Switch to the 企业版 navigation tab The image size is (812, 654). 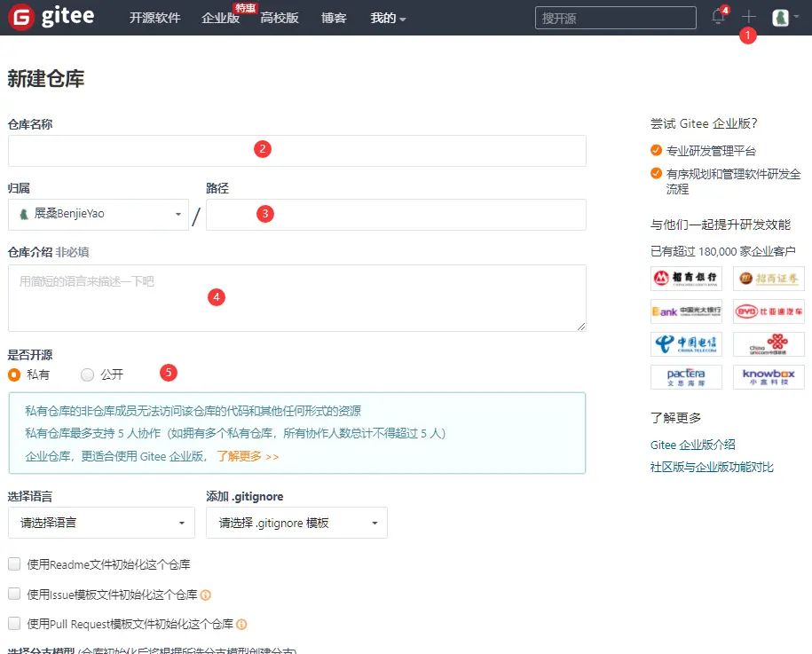pyautogui.click(x=220, y=19)
